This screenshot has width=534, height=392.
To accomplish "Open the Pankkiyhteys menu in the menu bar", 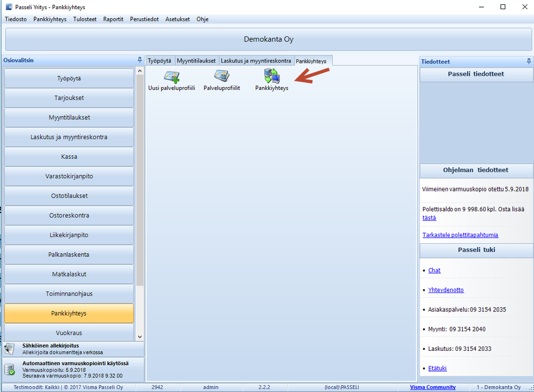I will (x=50, y=19).
